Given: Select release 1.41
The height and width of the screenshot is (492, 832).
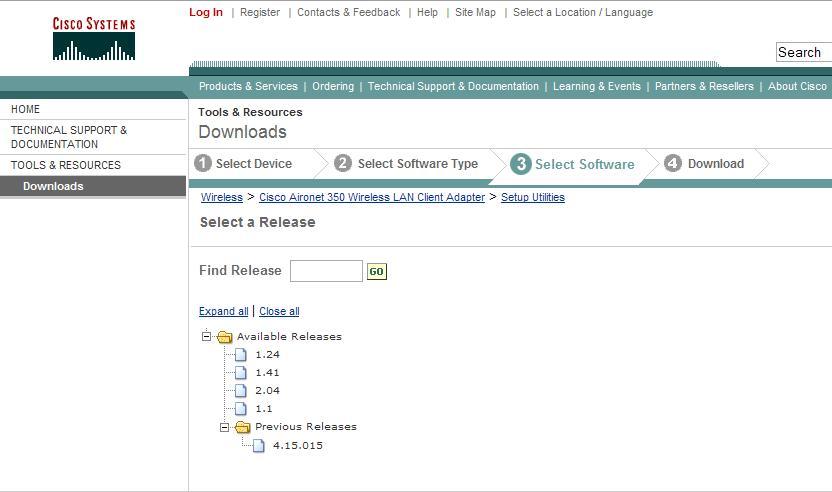Looking at the screenshot, I should pyautogui.click(x=267, y=373).
